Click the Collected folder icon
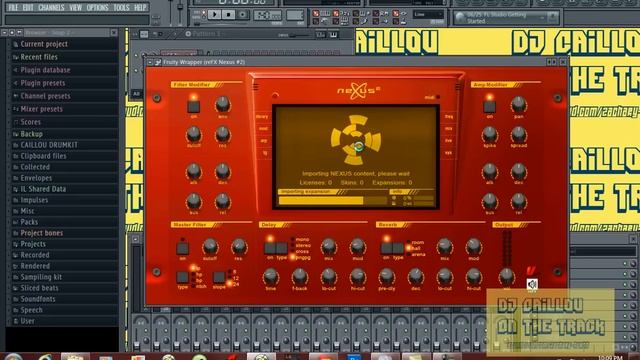The height and width of the screenshot is (360, 640). point(16,167)
